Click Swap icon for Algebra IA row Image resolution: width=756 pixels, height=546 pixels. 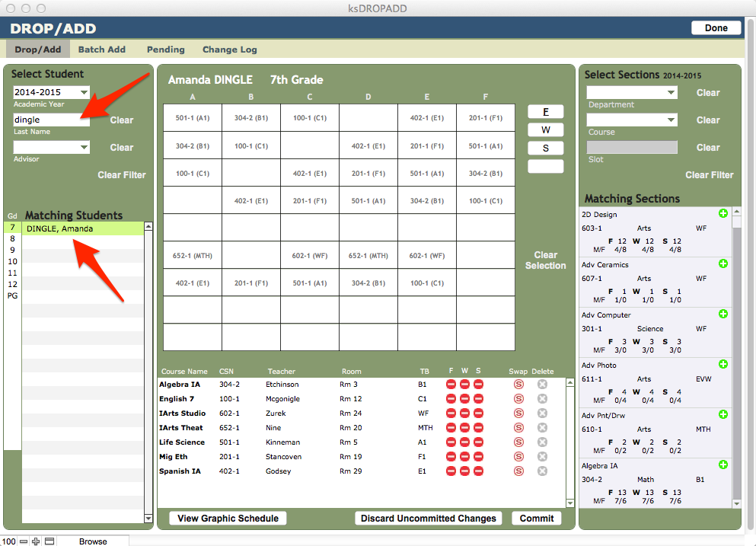pyautogui.click(x=518, y=385)
